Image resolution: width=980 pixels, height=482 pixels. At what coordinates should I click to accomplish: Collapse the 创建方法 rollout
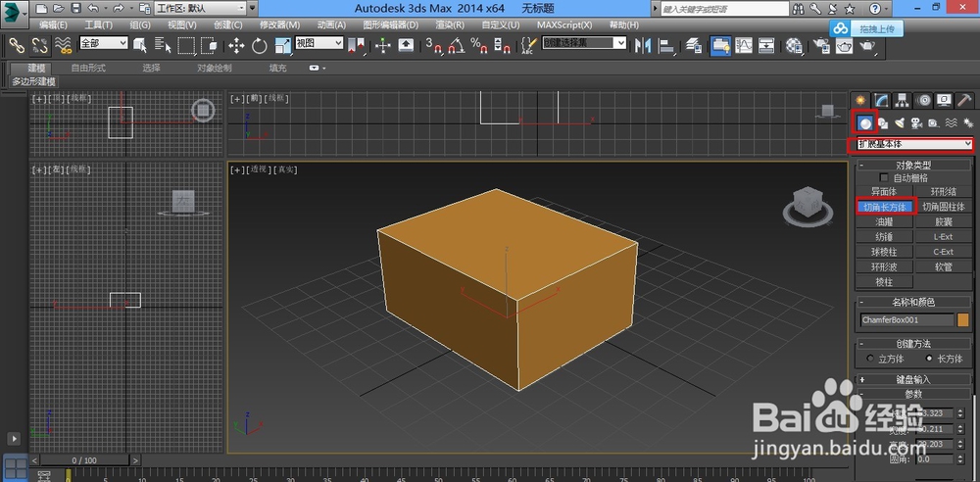(x=913, y=344)
